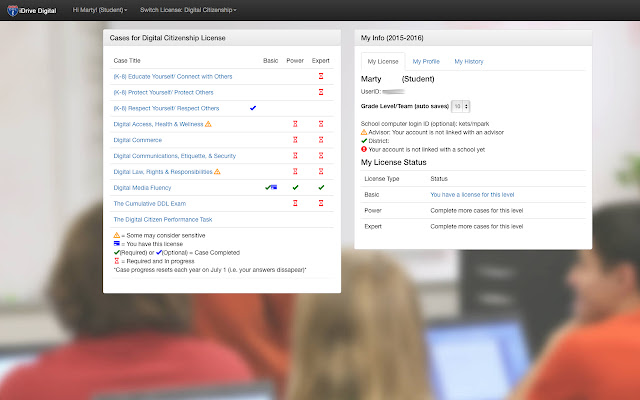The width and height of the screenshot is (640, 400).
Task: Click Power hourglass in Digital Commerce row
Action: (x=295, y=140)
